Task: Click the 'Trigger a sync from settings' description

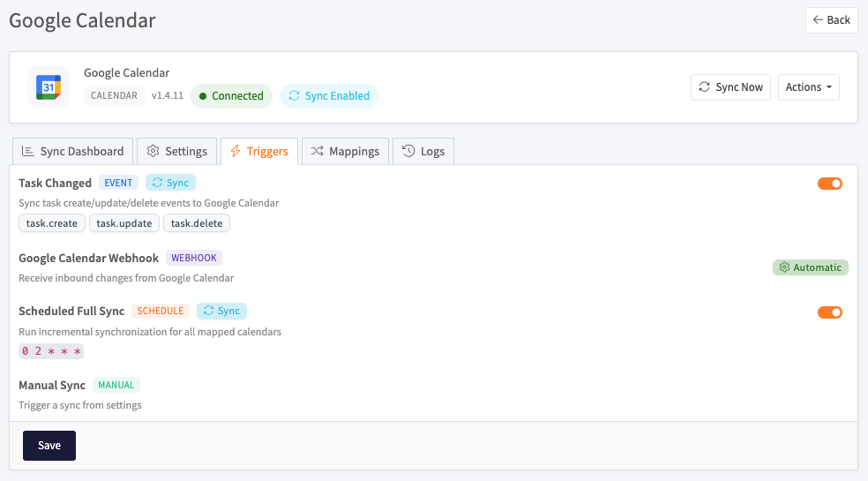Action: 80,405
